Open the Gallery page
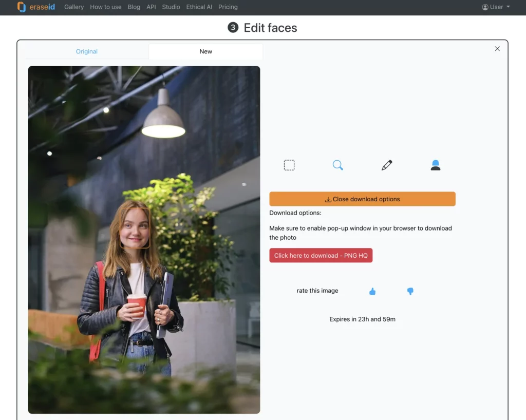This screenshot has height=420, width=526. click(74, 7)
